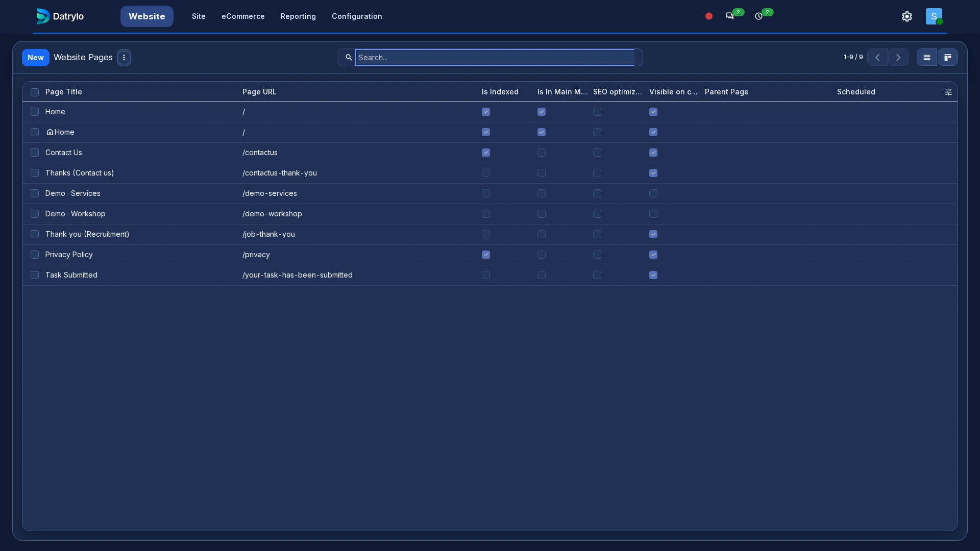Screen dimensions: 980x551
Task: Click the red recording indicator dot
Action: tap(709, 16)
